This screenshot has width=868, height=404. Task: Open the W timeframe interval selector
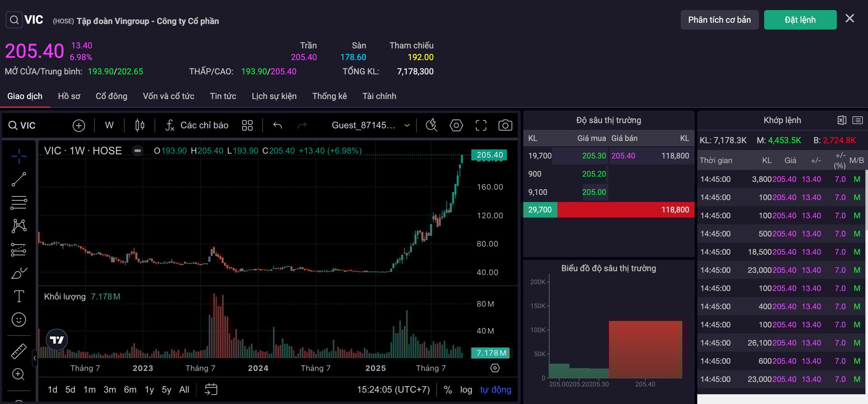(x=109, y=125)
